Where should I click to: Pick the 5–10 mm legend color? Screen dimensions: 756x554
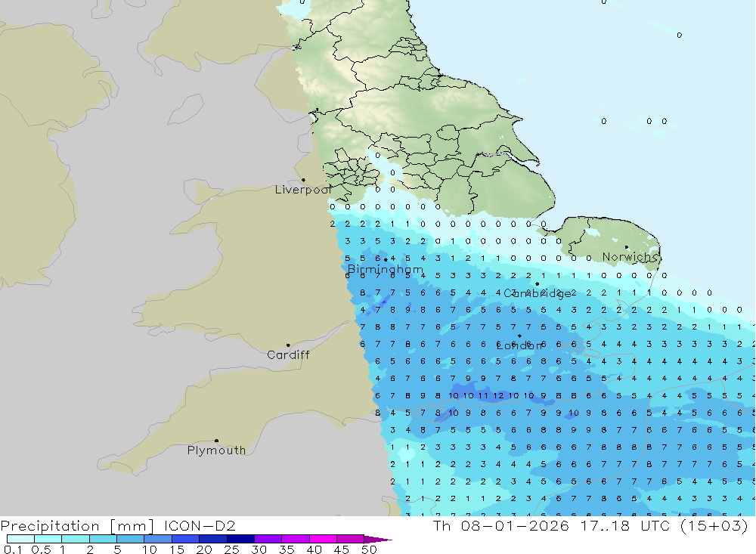pyautogui.click(x=130, y=539)
